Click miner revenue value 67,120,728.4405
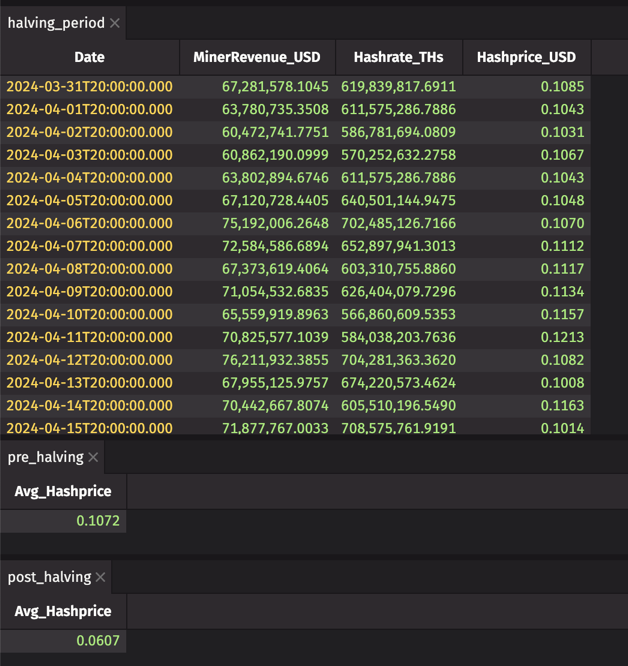Viewport: 628px width, 666px height. (275, 200)
